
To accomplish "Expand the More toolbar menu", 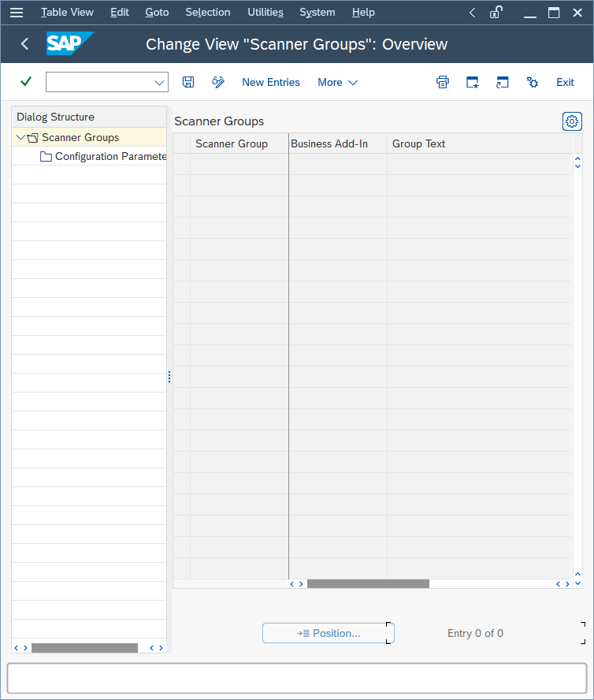I will 337,82.
